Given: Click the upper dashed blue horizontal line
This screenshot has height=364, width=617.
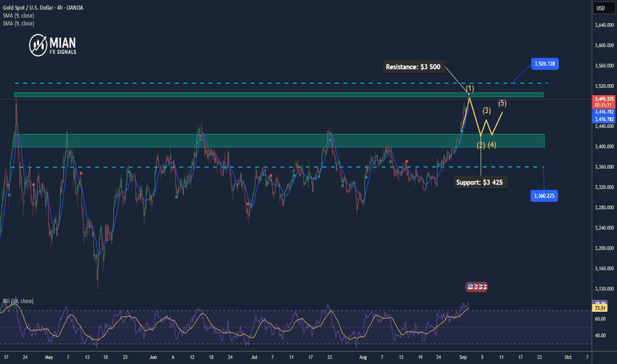Looking at the screenshot, I should tap(281, 83).
